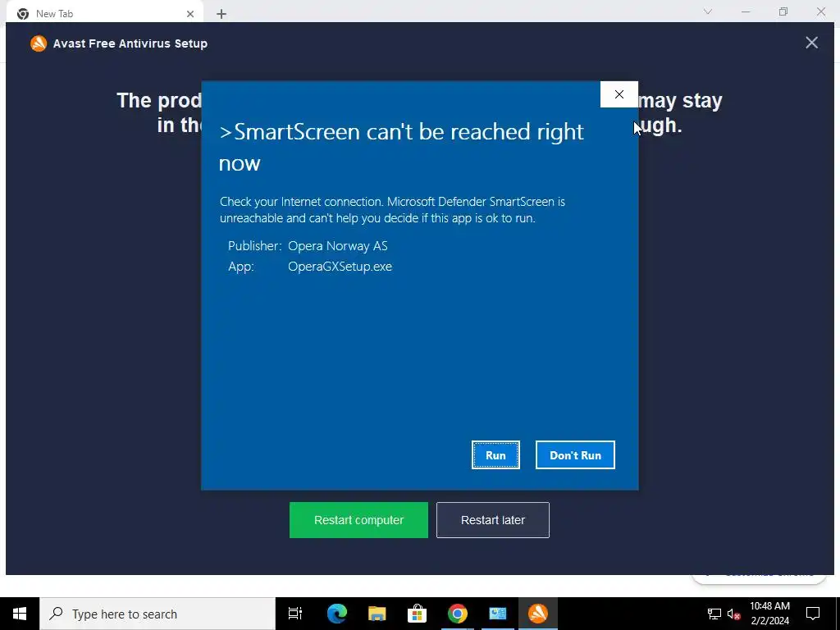
Task: Open File Explorer from the taskbar
Action: coord(377,614)
